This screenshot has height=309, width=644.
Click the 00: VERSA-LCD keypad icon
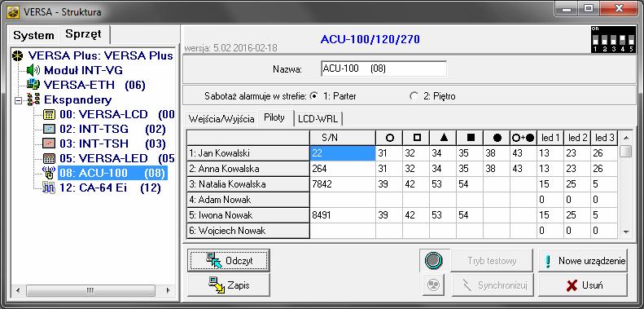click(x=50, y=114)
